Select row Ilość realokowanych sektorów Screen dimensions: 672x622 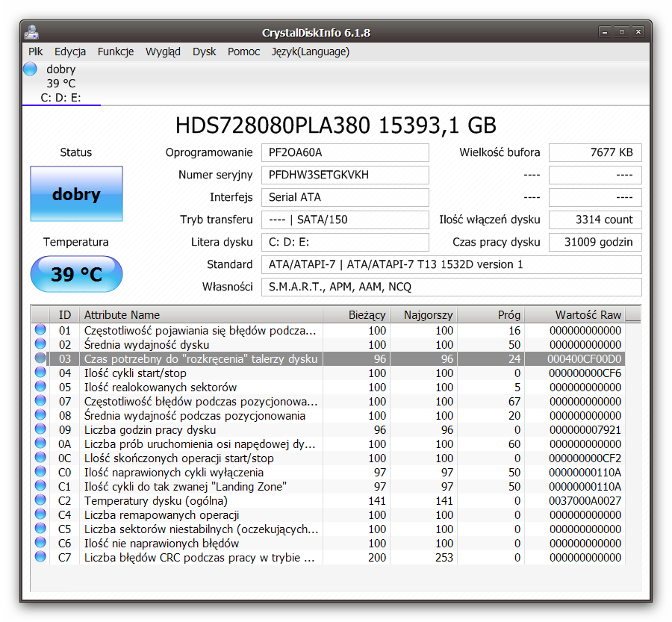click(329, 387)
